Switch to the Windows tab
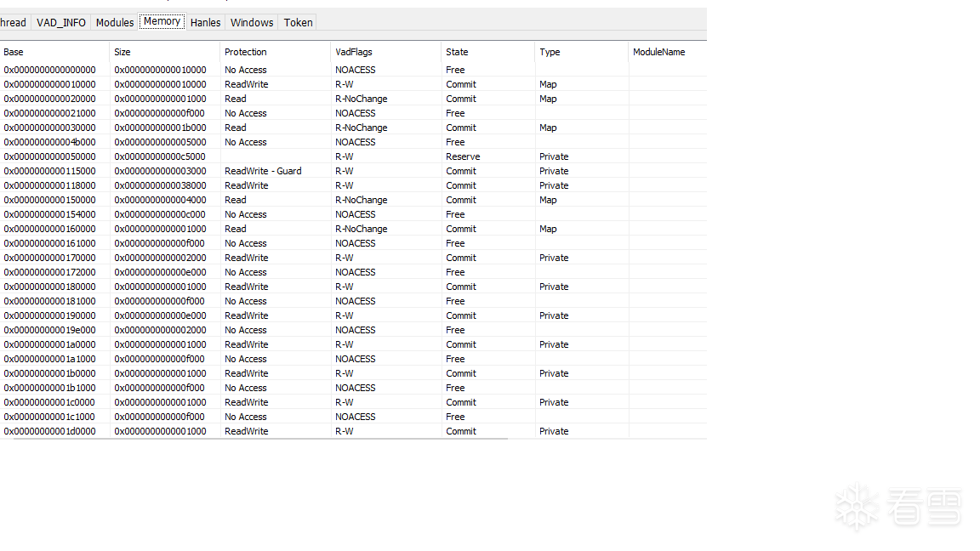The height and width of the screenshot is (551, 980). [x=252, y=22]
